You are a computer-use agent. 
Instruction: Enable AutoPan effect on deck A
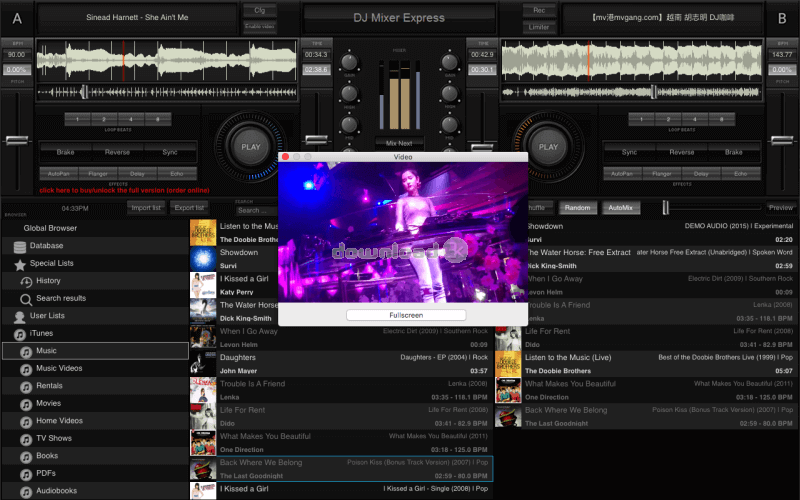(59, 173)
